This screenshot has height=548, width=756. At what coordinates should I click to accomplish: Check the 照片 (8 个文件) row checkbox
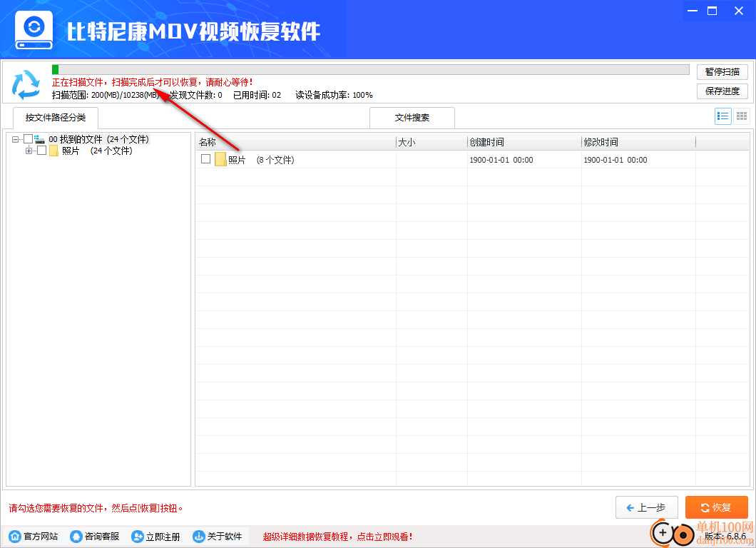pyautogui.click(x=206, y=158)
